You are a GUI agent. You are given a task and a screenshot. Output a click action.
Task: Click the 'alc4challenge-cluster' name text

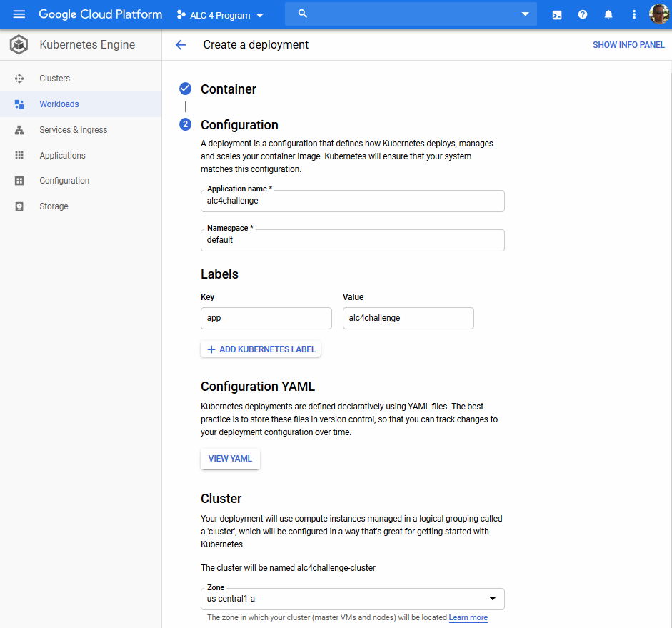coord(336,567)
